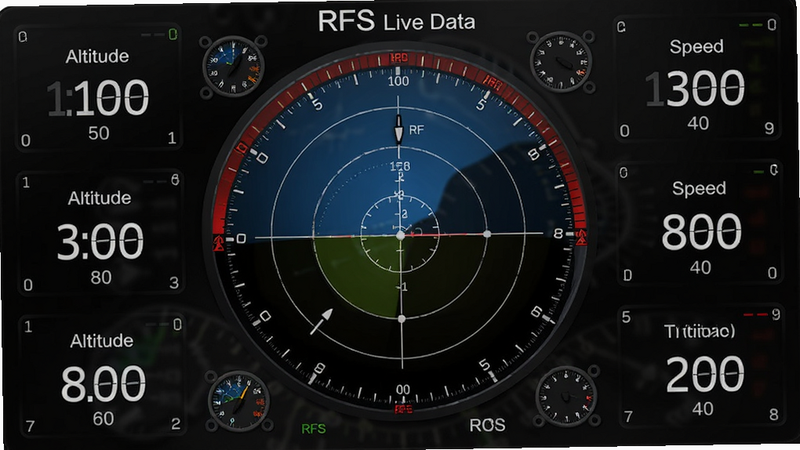Click the Speed label above 800

tap(699, 189)
